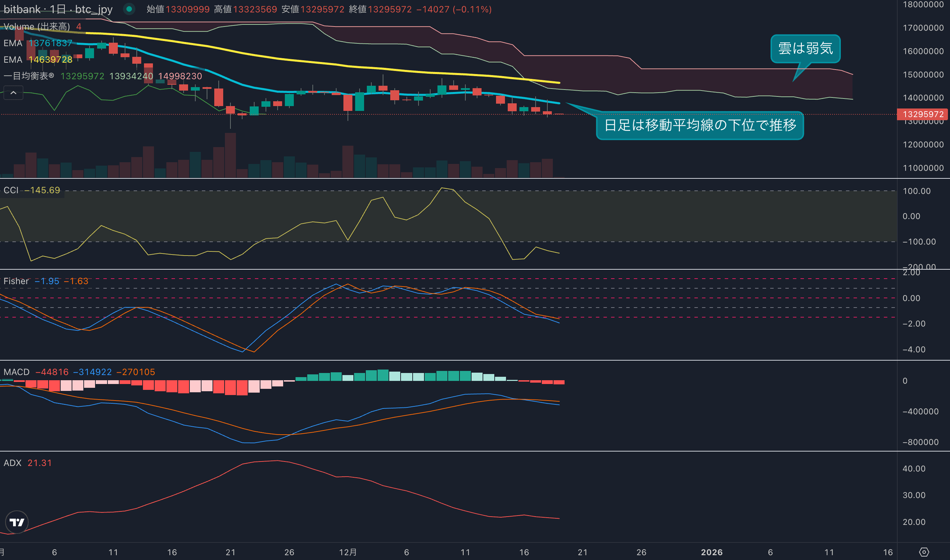Click the MACD indicator label
Image resolution: width=950 pixels, height=560 pixels.
coord(16,372)
